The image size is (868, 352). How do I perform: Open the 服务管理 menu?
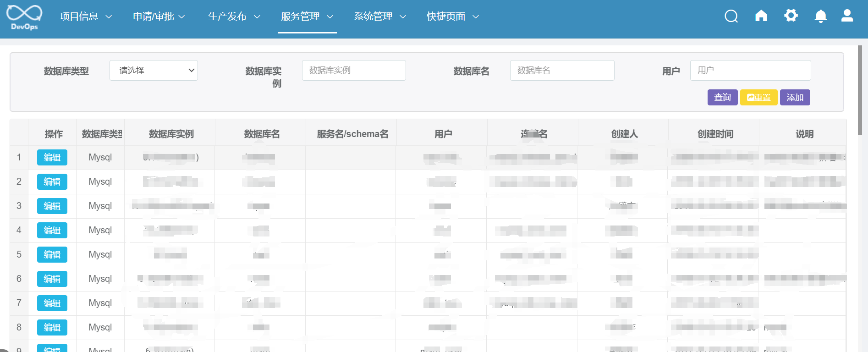307,16
